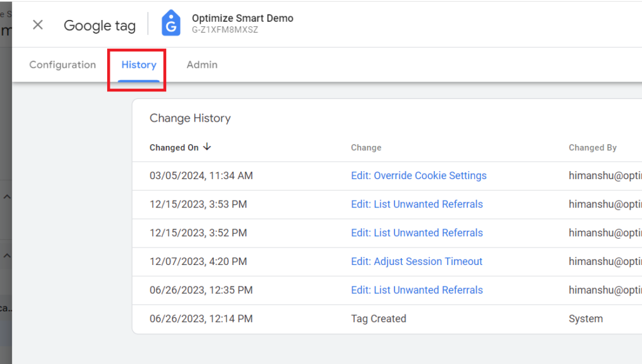The width and height of the screenshot is (642, 364).
Task: Select the Tag Created entry
Action: pos(379,319)
